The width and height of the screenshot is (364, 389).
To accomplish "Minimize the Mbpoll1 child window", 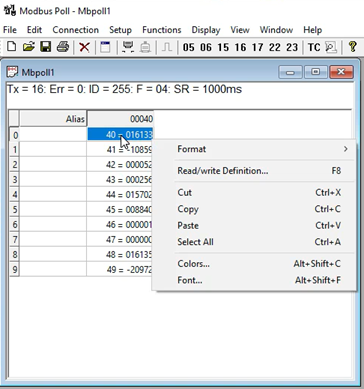I will [290, 72].
